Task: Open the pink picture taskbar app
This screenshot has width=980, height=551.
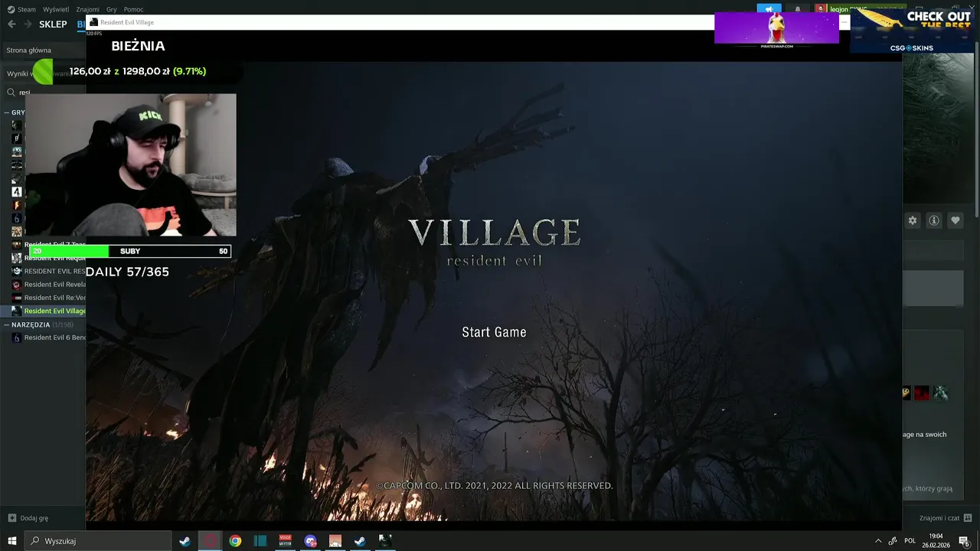Action: [x=335, y=541]
